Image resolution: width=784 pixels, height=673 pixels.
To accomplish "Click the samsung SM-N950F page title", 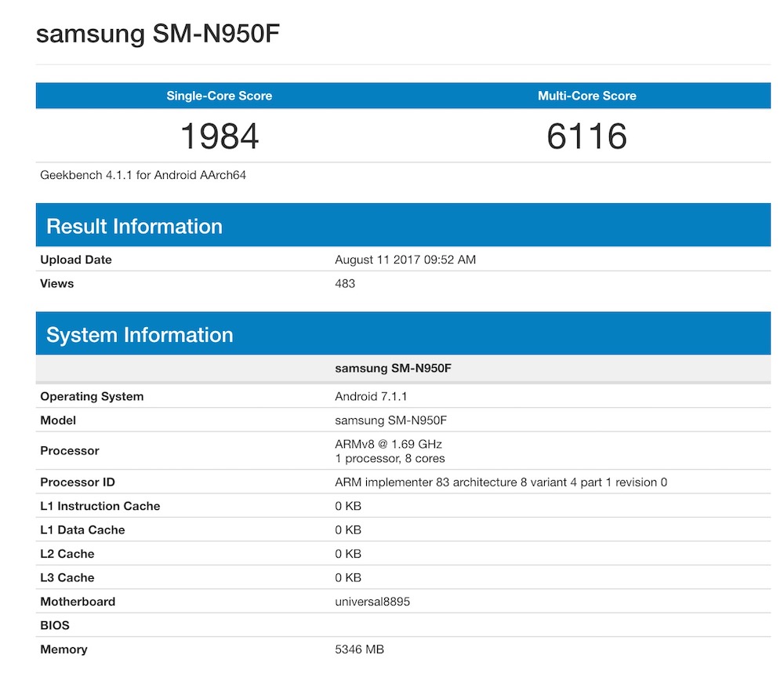I will click(158, 34).
